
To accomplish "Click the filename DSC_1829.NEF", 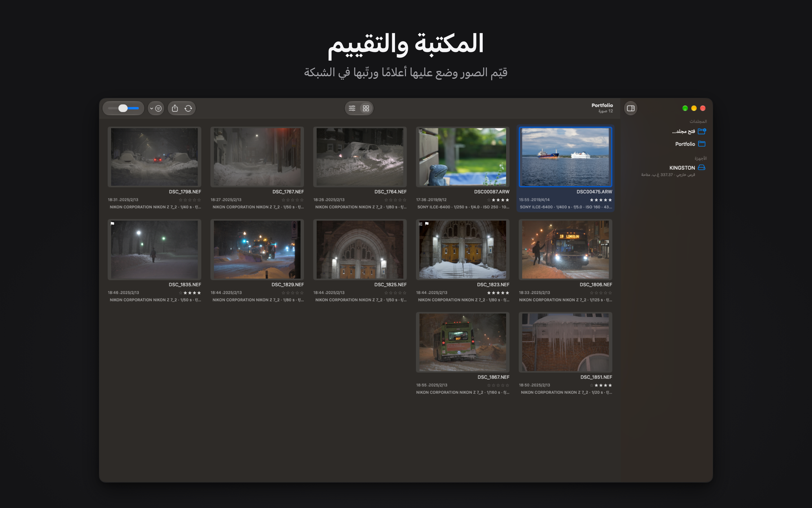I will (x=288, y=284).
